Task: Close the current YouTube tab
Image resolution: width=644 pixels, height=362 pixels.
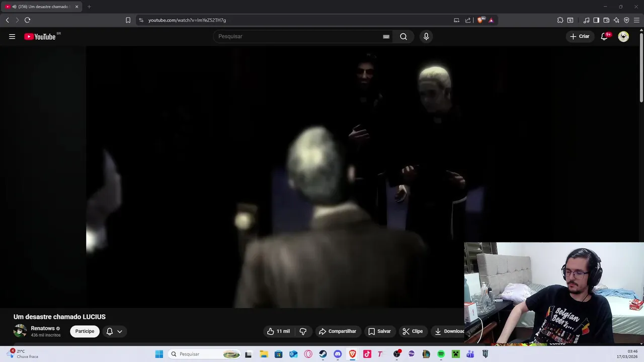Action: [76, 7]
